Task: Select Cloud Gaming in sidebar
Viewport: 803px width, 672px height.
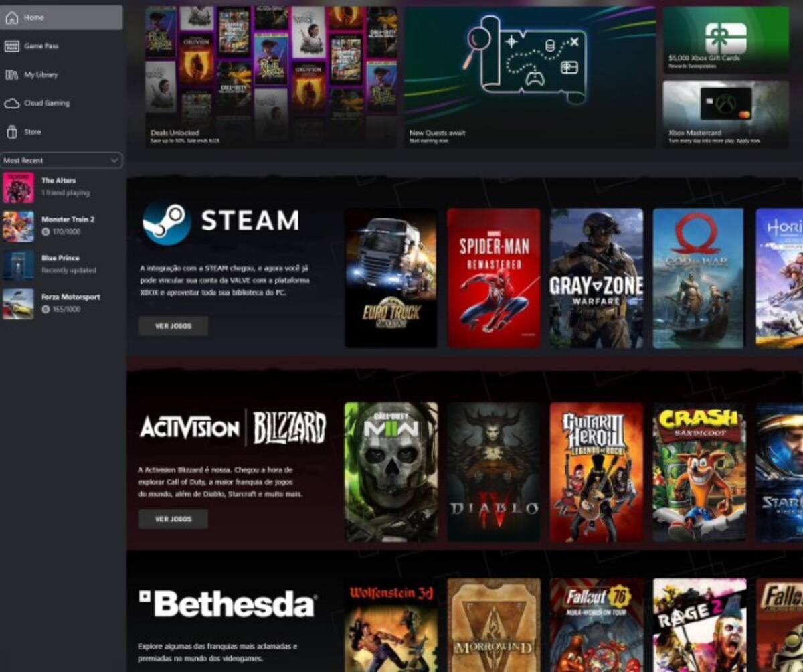Action: [62, 104]
